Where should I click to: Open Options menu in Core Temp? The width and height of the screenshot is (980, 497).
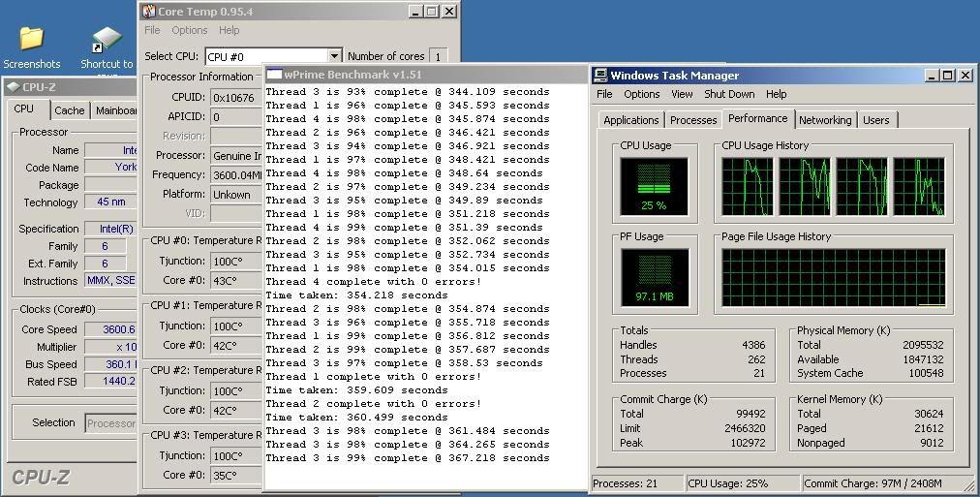coord(190,30)
